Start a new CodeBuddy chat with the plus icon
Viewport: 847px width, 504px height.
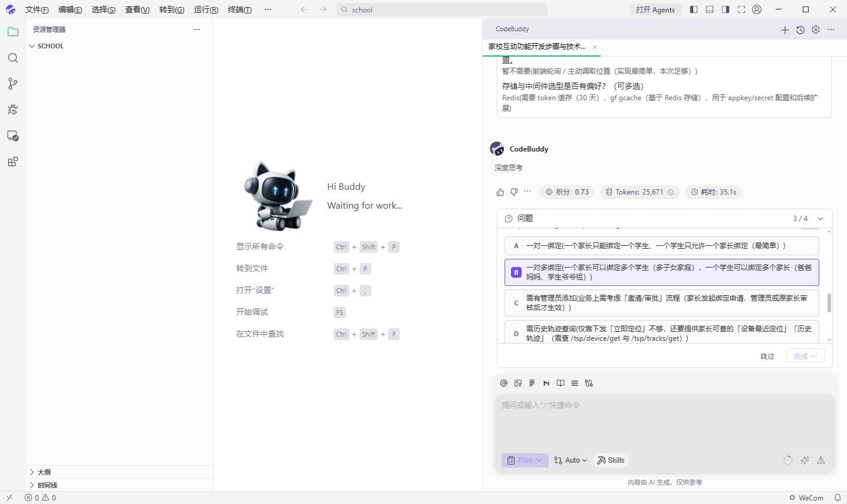coord(785,29)
